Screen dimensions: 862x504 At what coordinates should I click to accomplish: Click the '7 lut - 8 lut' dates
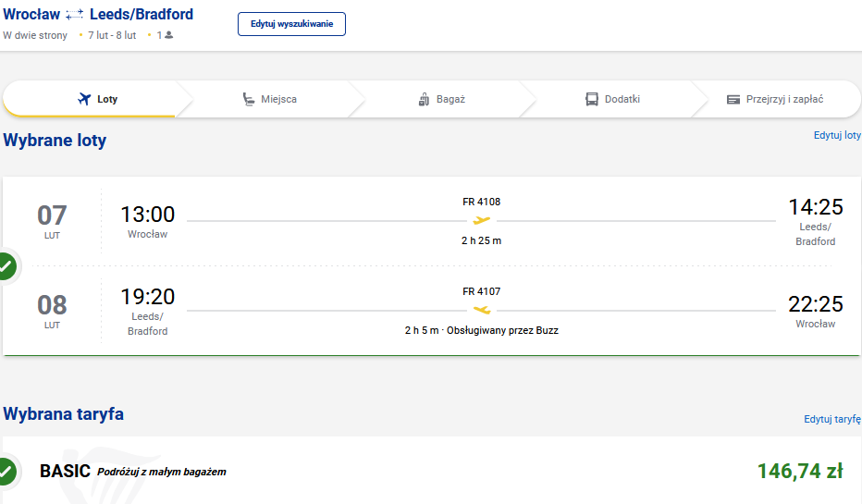click(x=112, y=35)
